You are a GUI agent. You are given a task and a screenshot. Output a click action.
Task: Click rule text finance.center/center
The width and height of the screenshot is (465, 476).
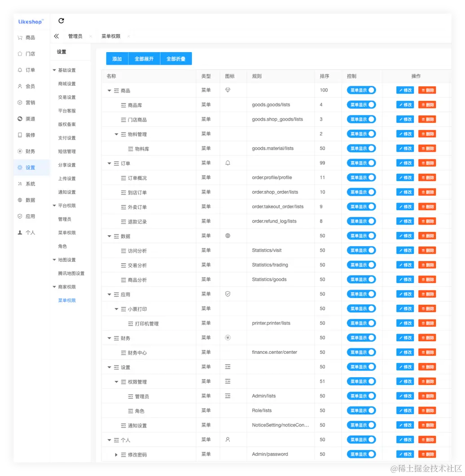(274, 353)
